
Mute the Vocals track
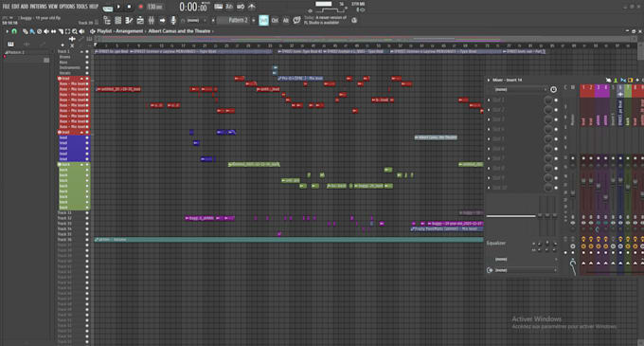pos(87,73)
